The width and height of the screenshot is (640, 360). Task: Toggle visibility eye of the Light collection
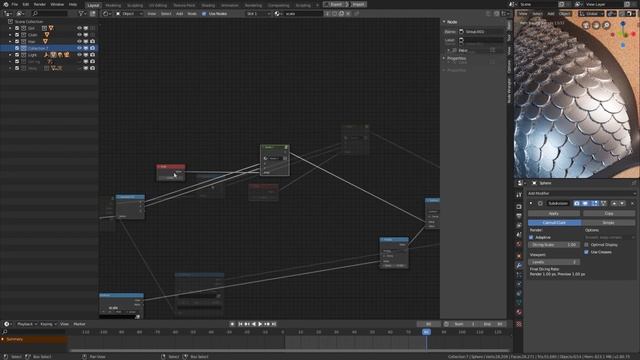pos(79,55)
